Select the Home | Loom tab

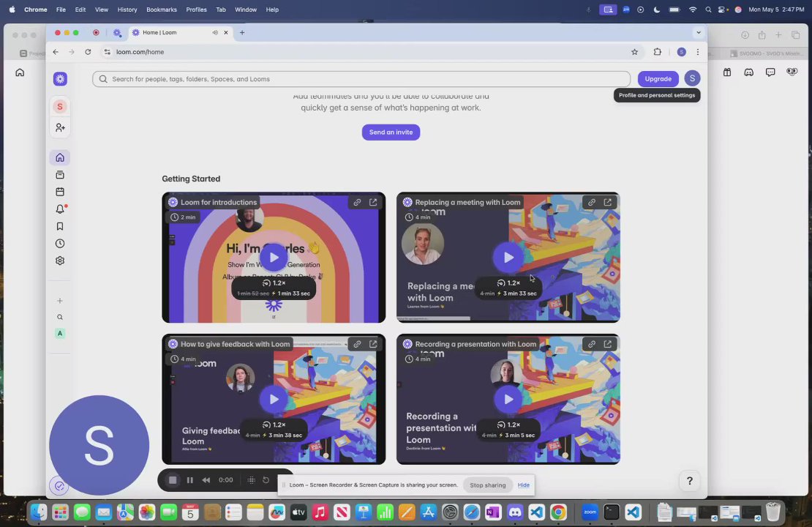[x=180, y=33]
